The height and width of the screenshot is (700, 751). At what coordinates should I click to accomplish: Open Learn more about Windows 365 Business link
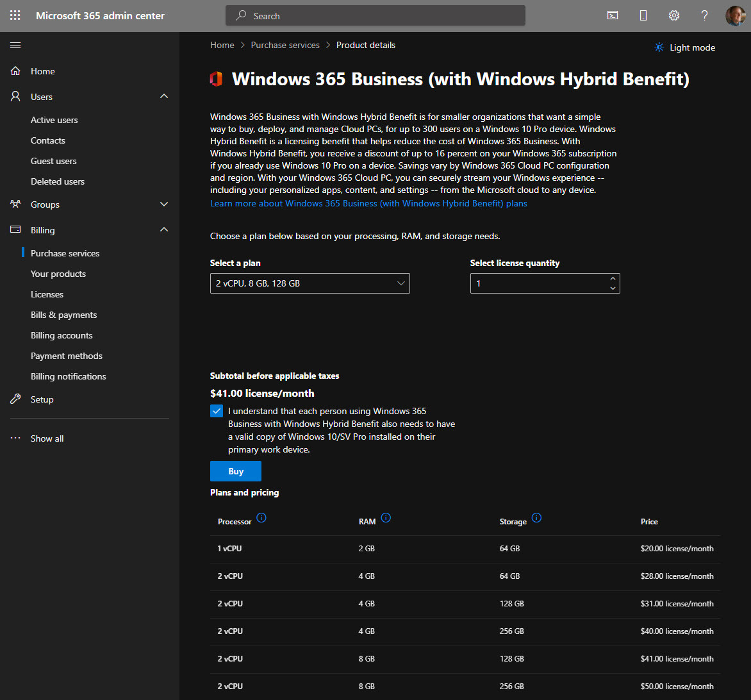pos(368,203)
